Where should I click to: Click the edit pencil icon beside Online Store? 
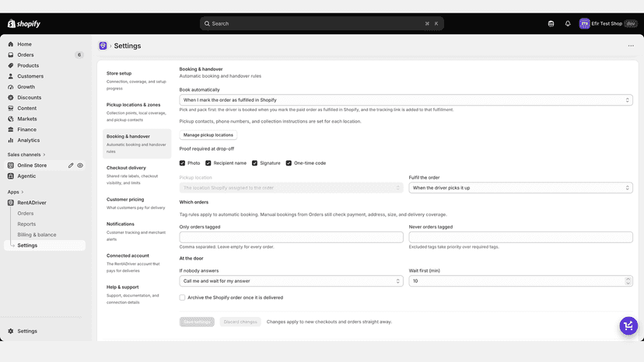coord(71,165)
